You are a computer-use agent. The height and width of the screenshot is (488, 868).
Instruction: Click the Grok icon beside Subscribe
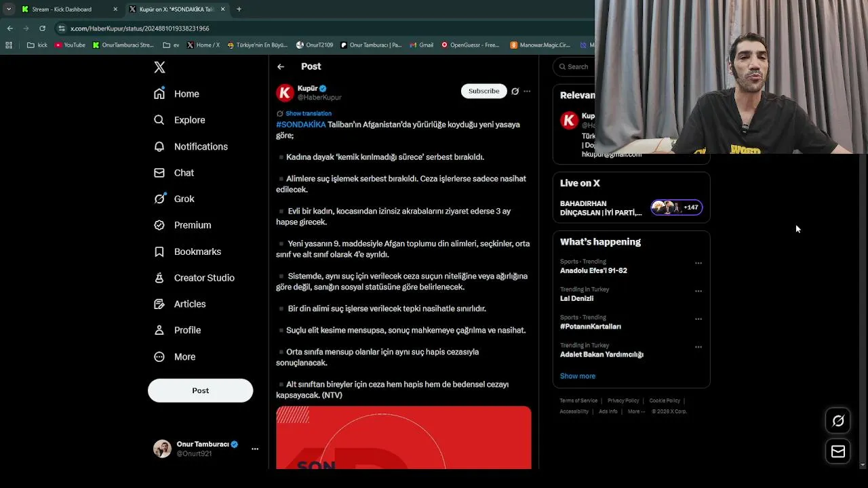tap(515, 91)
